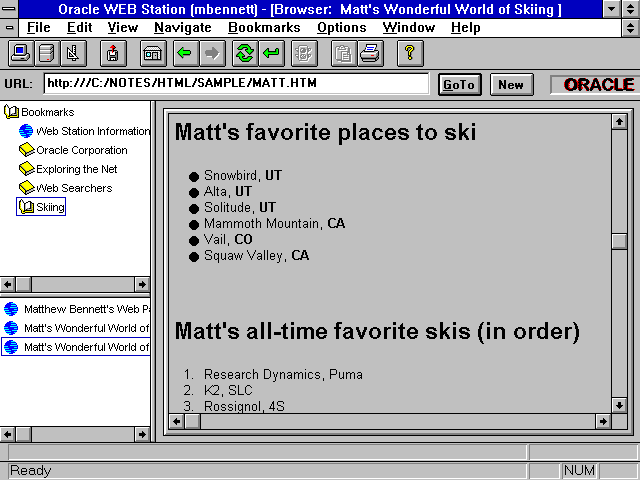Click the save to disk toolbar icon
This screenshot has height=480, width=640.
[x=113, y=53]
